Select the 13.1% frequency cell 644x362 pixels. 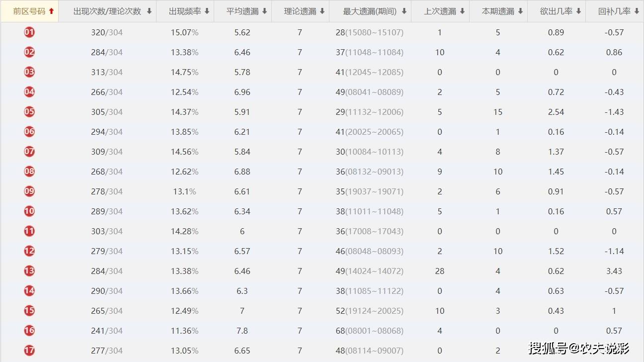click(185, 191)
